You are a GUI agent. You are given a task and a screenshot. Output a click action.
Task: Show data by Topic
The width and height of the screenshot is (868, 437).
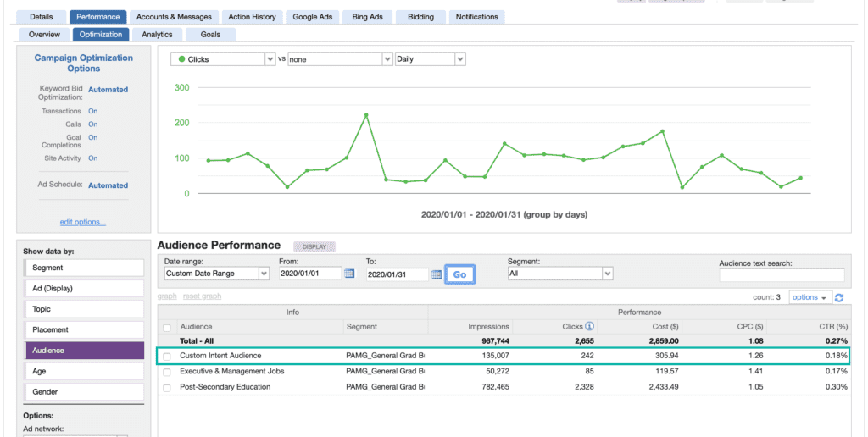84,309
